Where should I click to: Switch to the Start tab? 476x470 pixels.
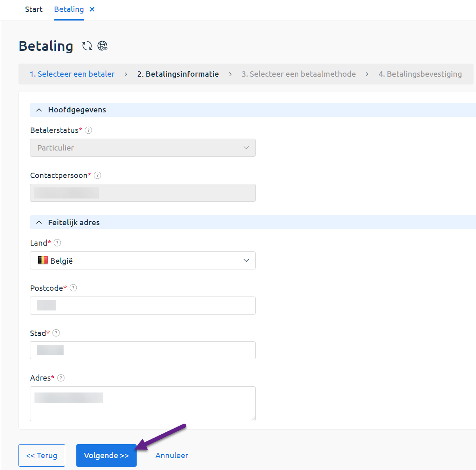click(x=34, y=9)
